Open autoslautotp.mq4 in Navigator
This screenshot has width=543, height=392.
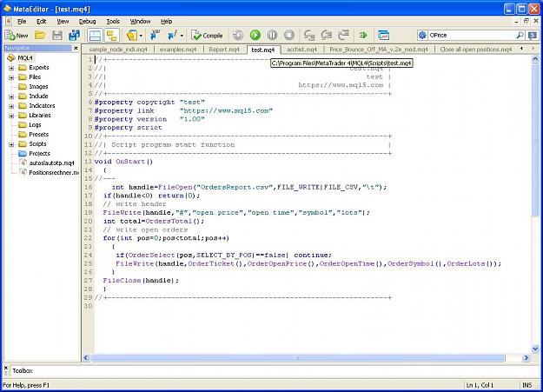pos(51,163)
